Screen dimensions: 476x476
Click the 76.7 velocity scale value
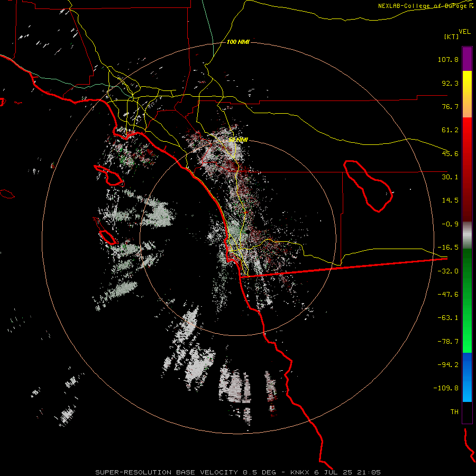point(450,106)
